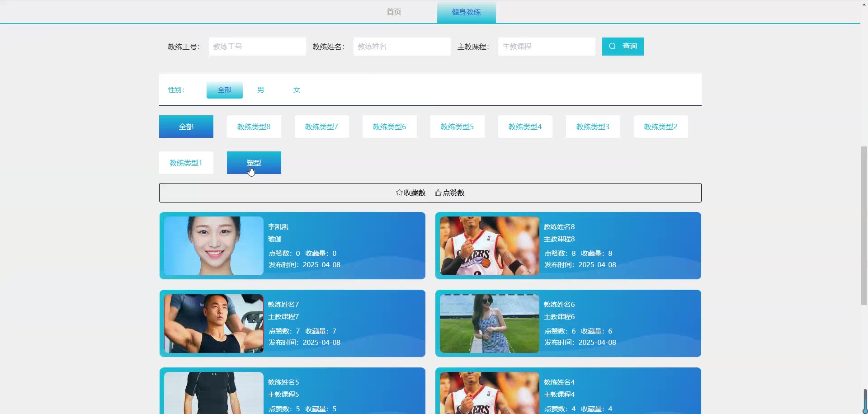Click the 主教课程 input field
Viewport: 868px width, 414px height.
coord(546,47)
